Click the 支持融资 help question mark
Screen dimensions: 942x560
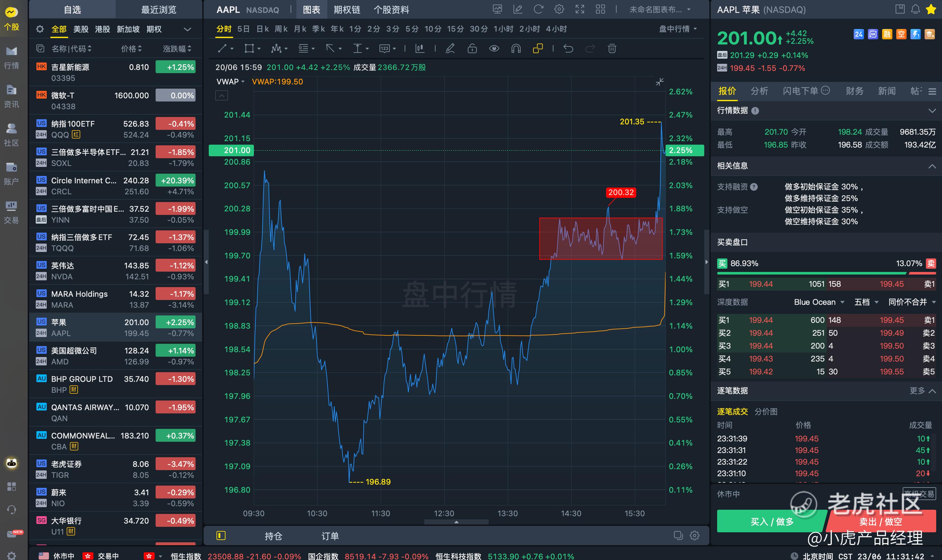(754, 187)
